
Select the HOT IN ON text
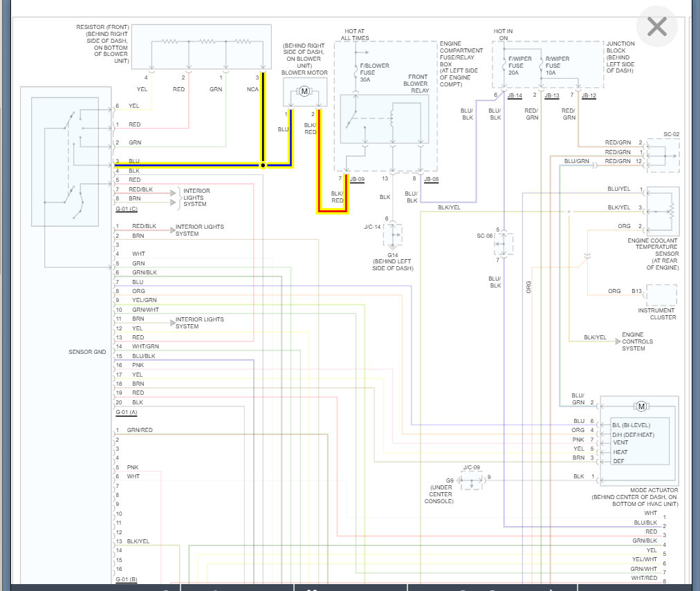pos(503,35)
